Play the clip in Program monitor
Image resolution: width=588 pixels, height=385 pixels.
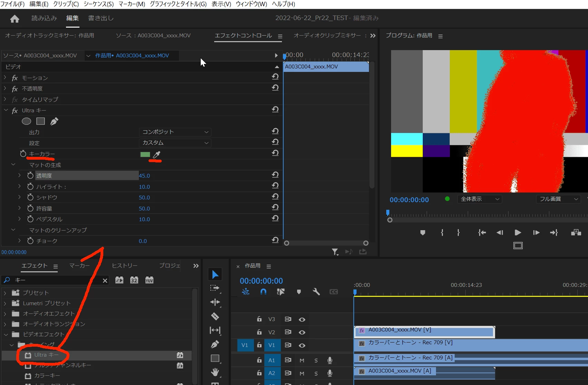518,233
